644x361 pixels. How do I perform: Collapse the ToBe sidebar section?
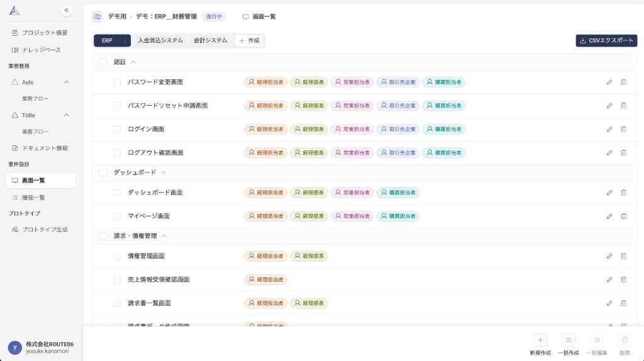pos(67,115)
